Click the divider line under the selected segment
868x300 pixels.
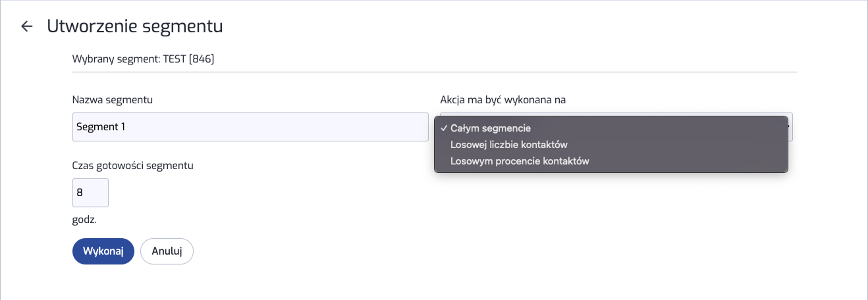(x=435, y=71)
